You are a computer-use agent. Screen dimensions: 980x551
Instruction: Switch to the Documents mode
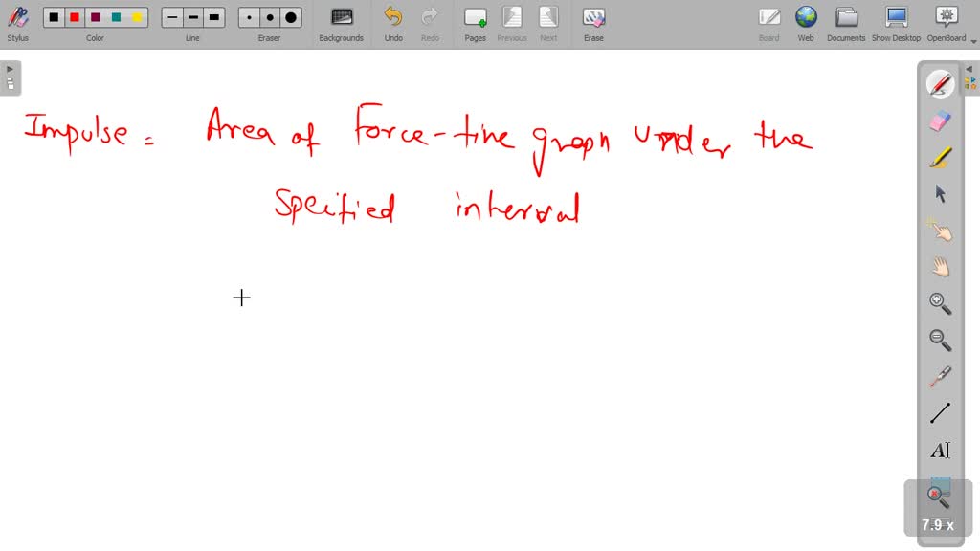coord(846,23)
